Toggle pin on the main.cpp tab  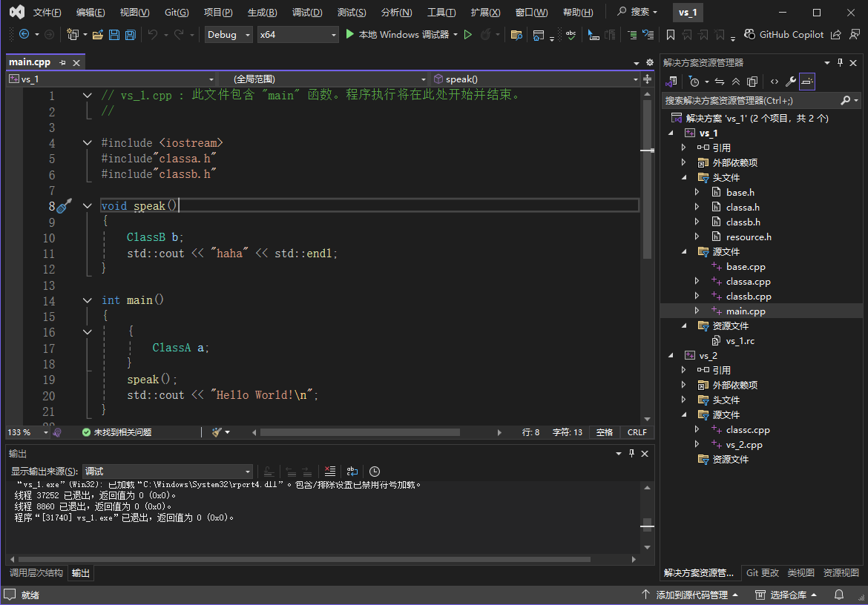point(62,62)
